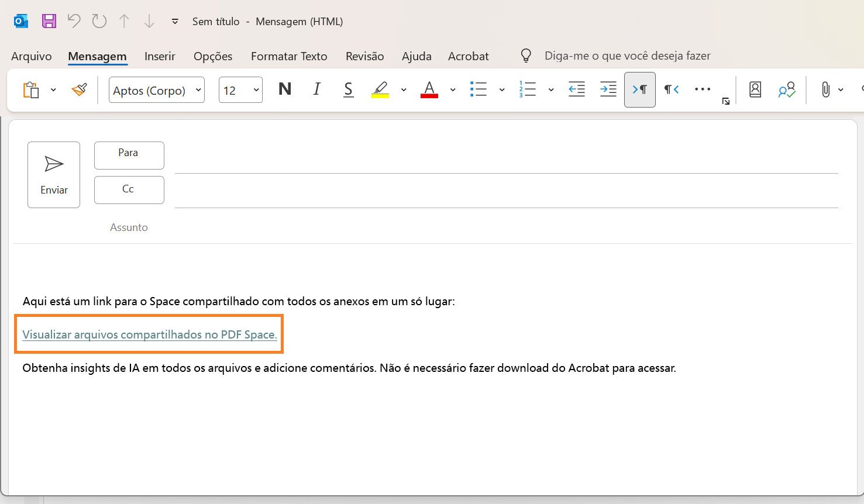Increase the paragraph indent
The height and width of the screenshot is (504, 864).
coord(608,89)
